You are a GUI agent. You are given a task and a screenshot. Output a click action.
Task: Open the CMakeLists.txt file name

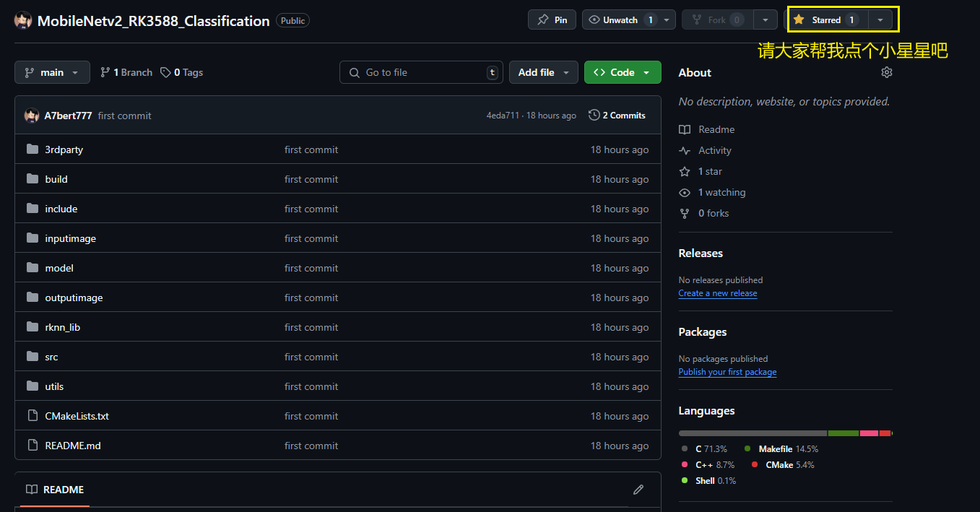point(77,416)
